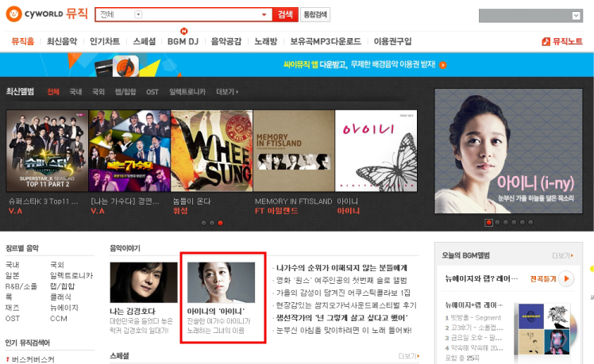Play all with the 전곡듣기 play icon

[x=566, y=278]
